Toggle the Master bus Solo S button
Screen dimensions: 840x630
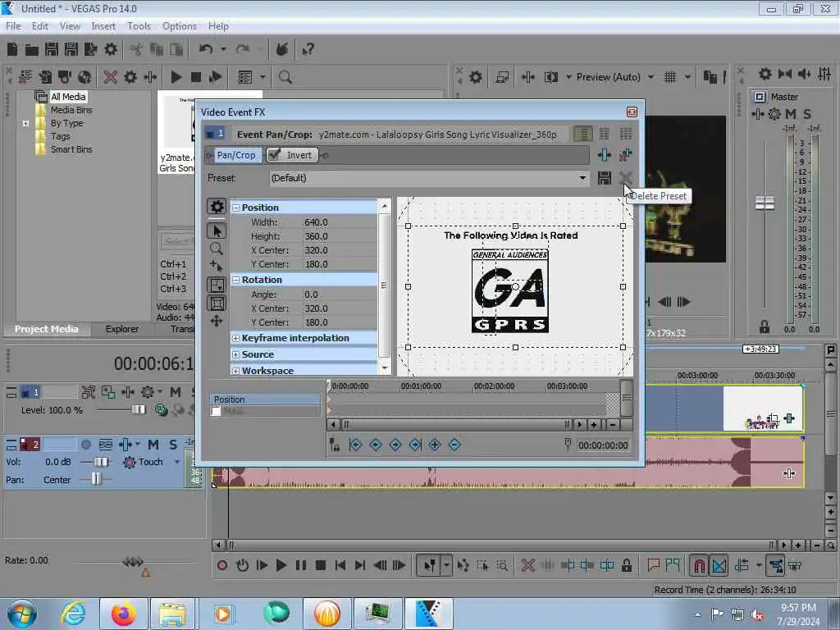coord(807,113)
